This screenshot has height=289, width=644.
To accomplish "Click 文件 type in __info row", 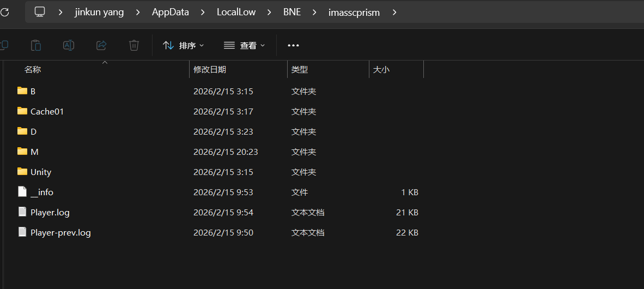I will pos(300,192).
